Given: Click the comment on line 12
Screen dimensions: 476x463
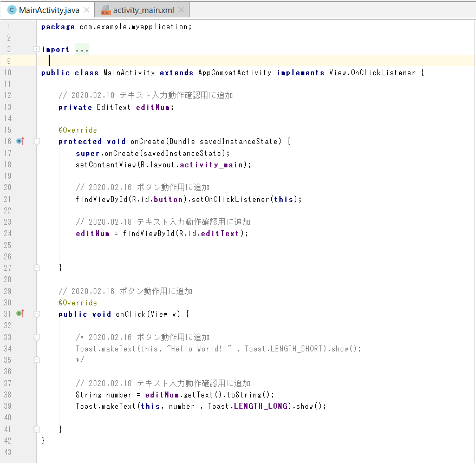Looking at the screenshot, I should pos(146,95).
